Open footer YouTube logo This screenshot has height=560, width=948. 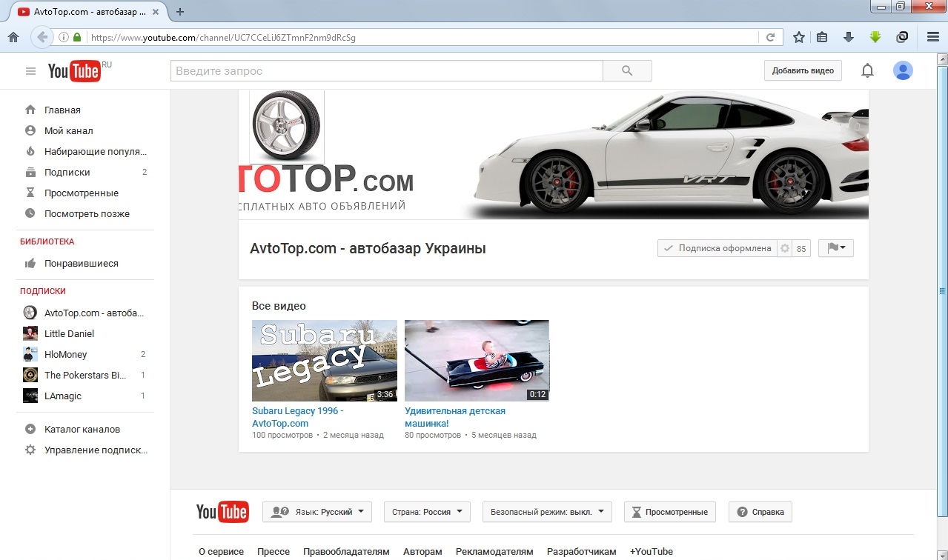coord(222,512)
